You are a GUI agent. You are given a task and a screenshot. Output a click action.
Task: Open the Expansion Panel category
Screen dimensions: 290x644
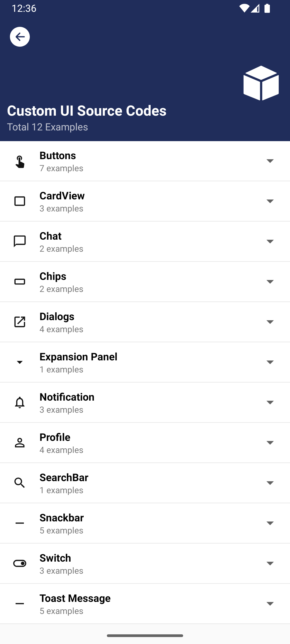[x=145, y=362]
